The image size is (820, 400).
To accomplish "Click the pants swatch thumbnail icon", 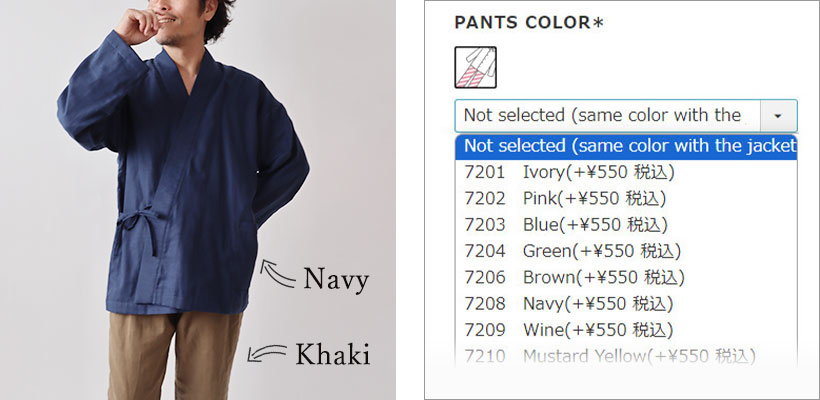I will pyautogui.click(x=476, y=67).
